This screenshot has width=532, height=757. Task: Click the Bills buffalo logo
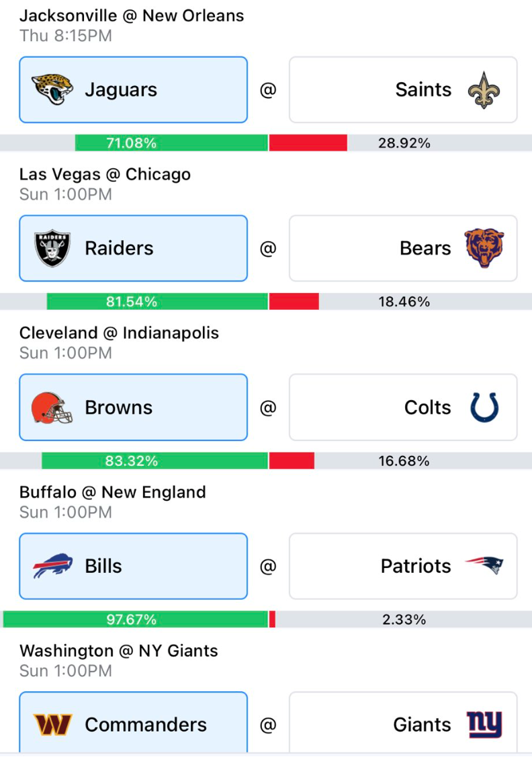(52, 566)
